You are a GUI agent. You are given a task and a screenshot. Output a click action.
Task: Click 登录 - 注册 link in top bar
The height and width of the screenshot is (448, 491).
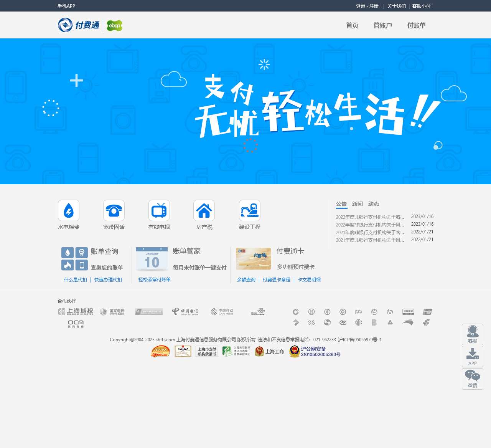[x=367, y=6]
